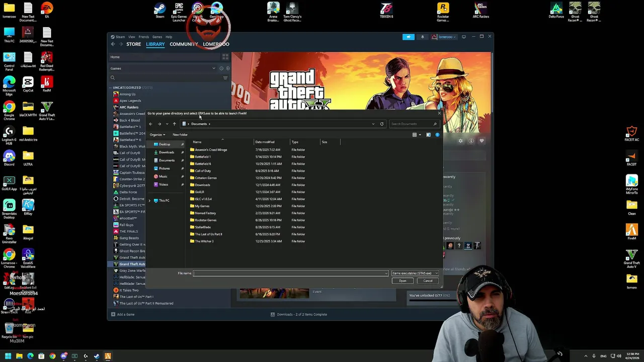Open the Rockstar Games desktop shortcut
Screen dimensions: 644x362
pyautogui.click(x=443, y=12)
